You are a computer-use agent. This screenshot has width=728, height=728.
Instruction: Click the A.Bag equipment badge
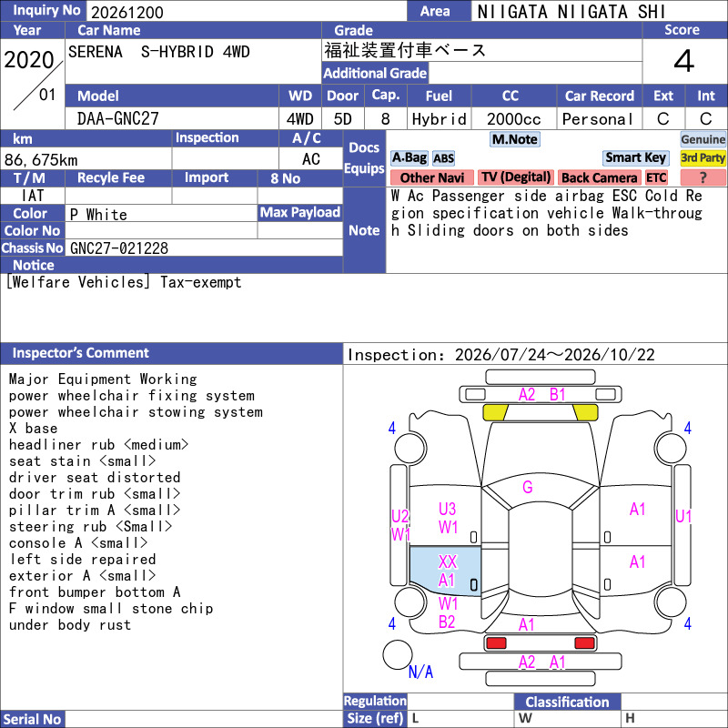pyautogui.click(x=409, y=157)
